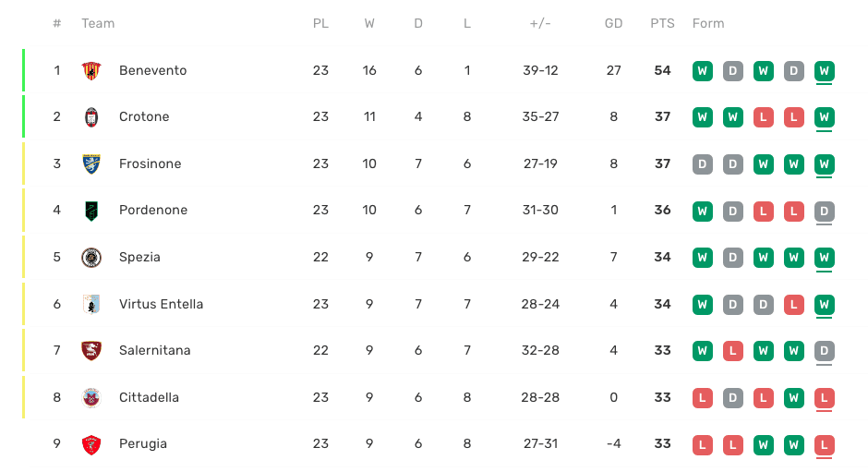Click Perugia's latest underlined loss badge
Screen dimensions: 868x472
click(x=825, y=444)
